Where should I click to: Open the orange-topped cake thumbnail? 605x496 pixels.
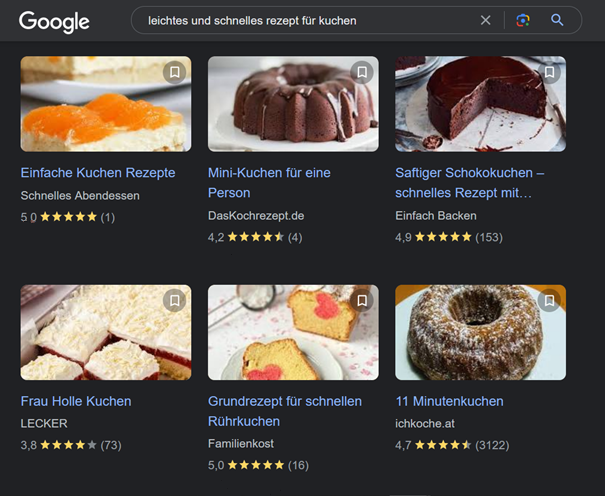click(106, 104)
